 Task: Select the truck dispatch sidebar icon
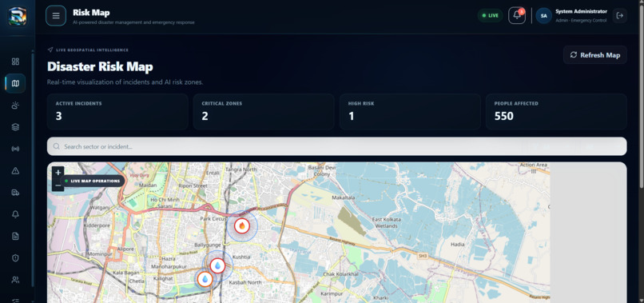click(15, 193)
